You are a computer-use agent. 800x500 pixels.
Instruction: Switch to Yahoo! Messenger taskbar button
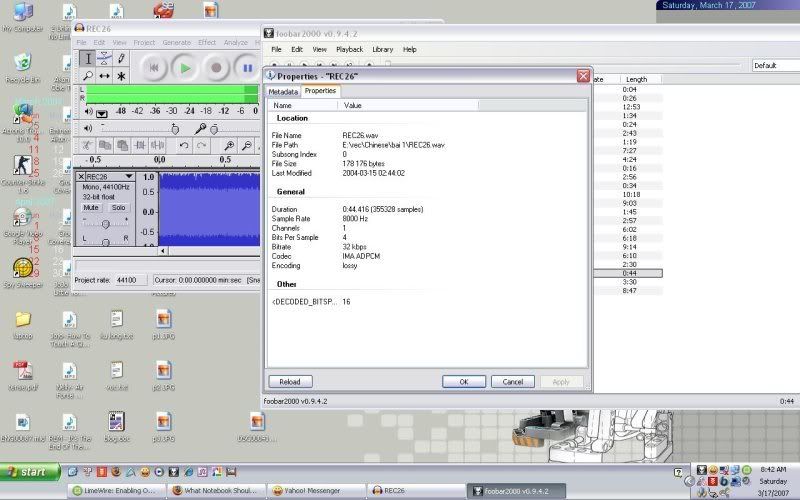click(315, 491)
